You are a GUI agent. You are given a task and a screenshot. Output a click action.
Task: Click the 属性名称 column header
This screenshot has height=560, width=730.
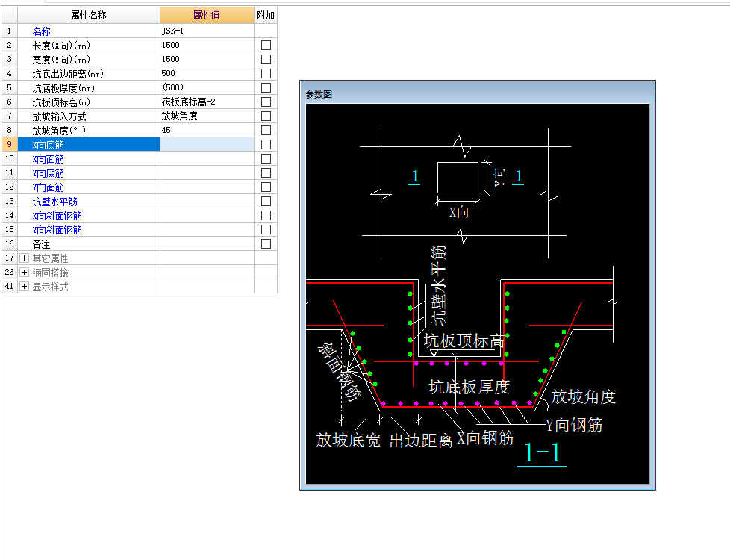[x=89, y=15]
